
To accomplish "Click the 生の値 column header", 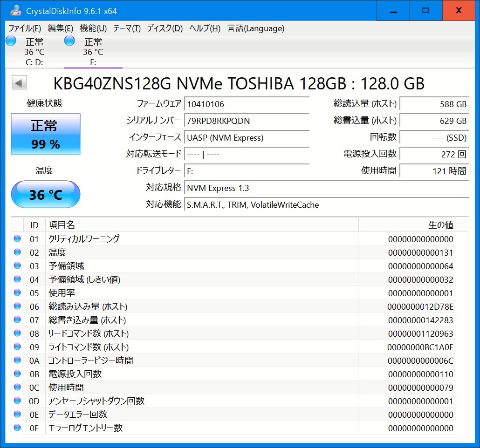I will 440,225.
